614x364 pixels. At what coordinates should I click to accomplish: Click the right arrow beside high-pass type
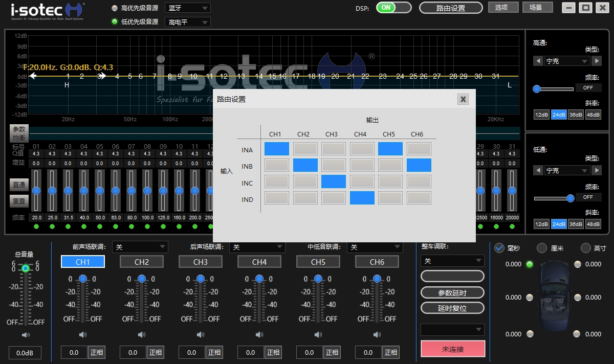coord(597,61)
